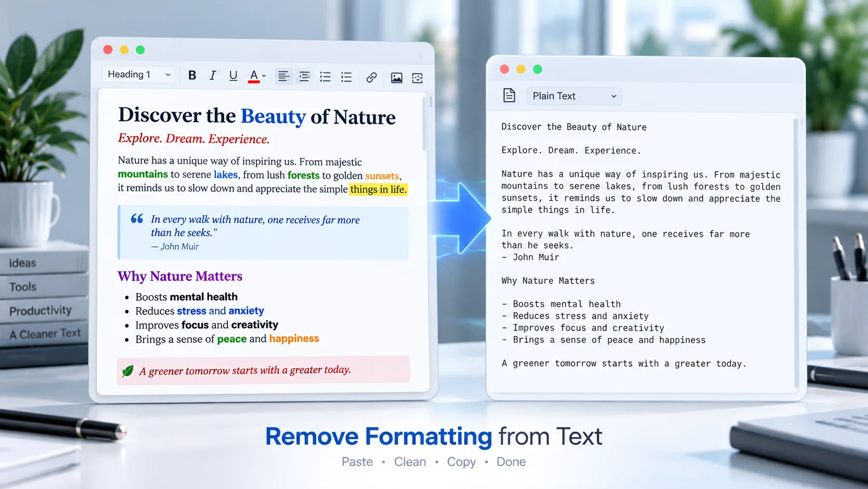The height and width of the screenshot is (489, 868).
Task: Click the first bulleted list icon
Action: (x=325, y=77)
